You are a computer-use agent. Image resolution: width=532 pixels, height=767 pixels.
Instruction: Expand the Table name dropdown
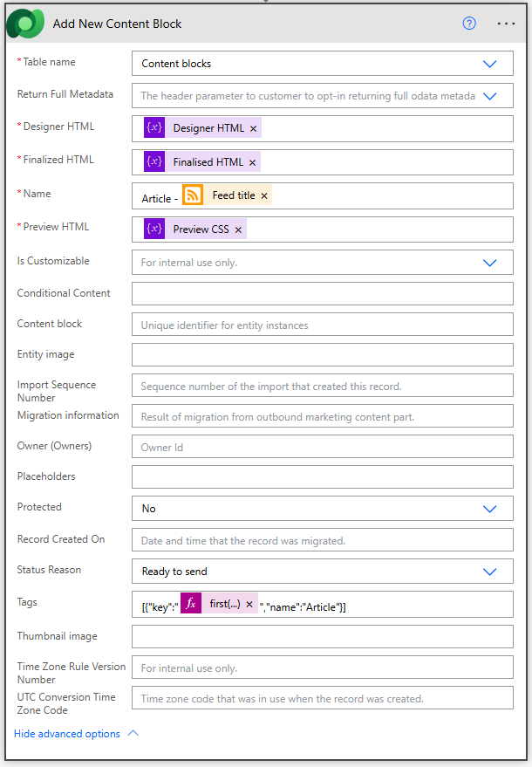click(x=489, y=64)
